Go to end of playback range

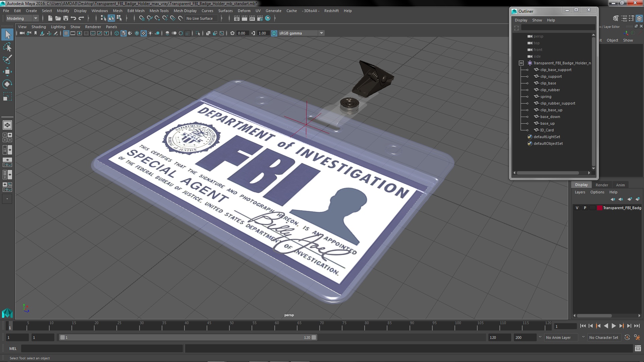pyautogui.click(x=637, y=326)
